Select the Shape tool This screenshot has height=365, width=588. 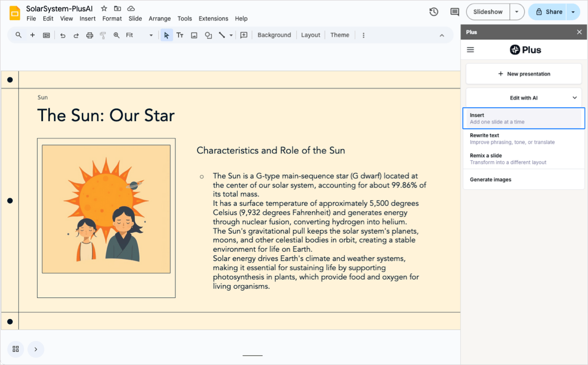click(208, 35)
